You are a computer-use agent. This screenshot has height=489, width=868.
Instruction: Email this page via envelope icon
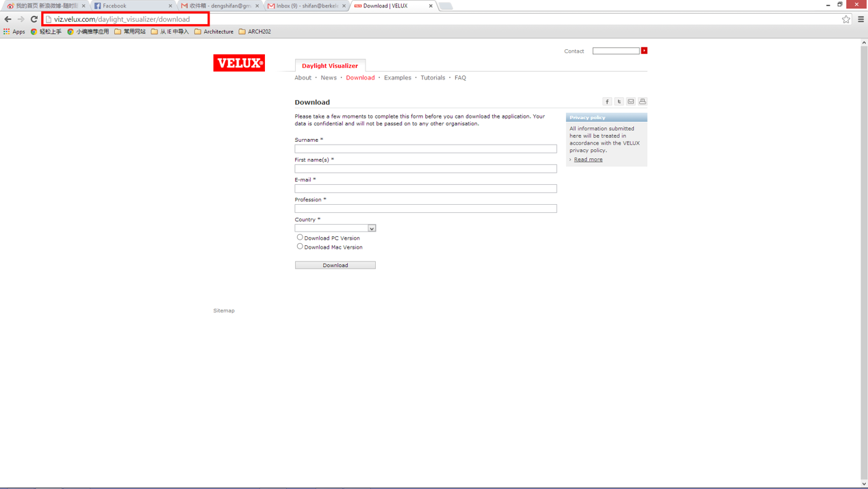[x=630, y=101]
